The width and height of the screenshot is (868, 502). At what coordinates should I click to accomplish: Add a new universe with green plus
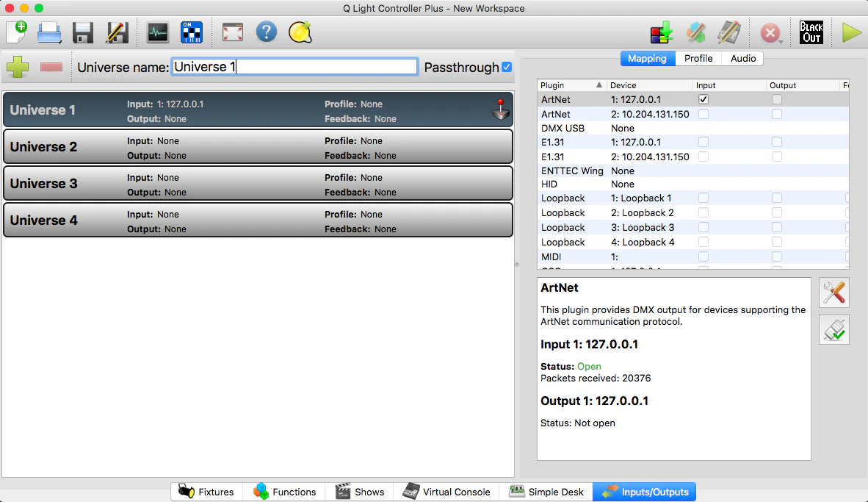coord(18,67)
